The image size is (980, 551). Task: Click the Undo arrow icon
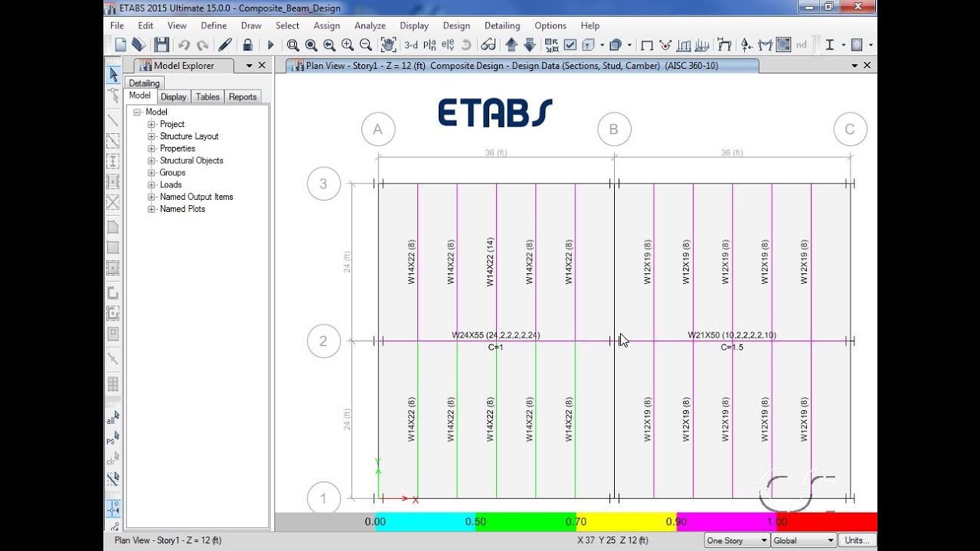click(184, 45)
